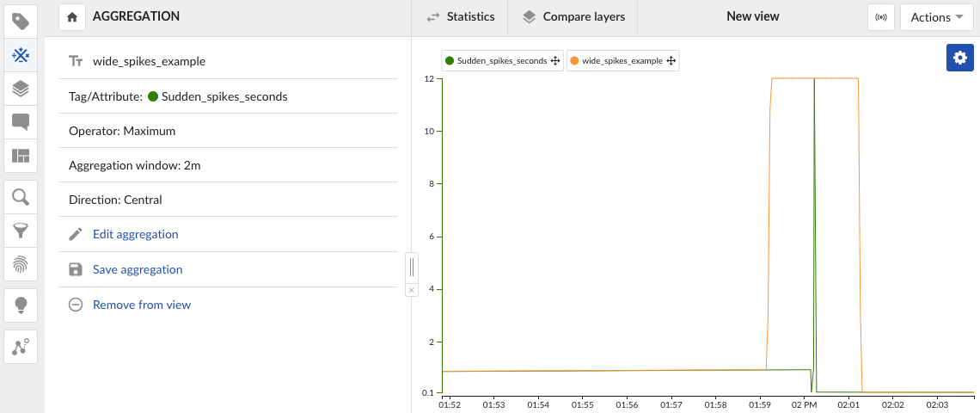Select the aggregation tool sidebar icon
The height and width of the screenshot is (413, 980).
point(21,56)
